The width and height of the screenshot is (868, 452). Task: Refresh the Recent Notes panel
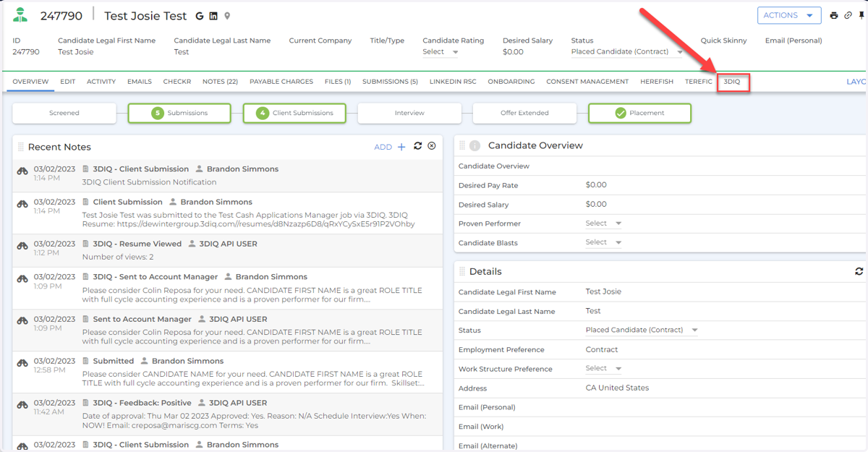417,146
